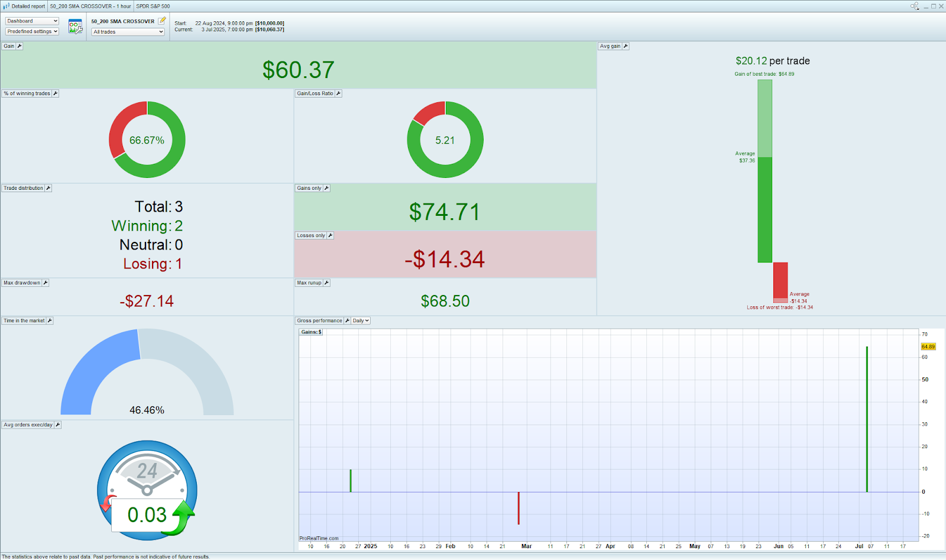Viewport: 946px width, 560px height.
Task: Click the 64.89 yellow price label
Action: tap(928, 347)
